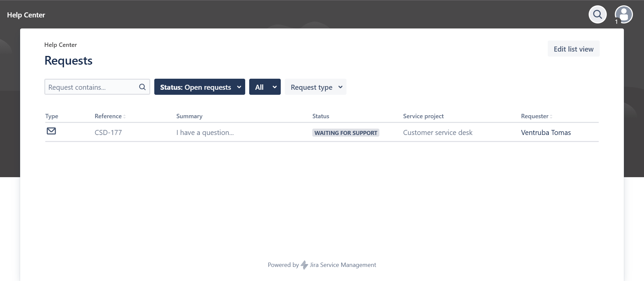This screenshot has width=644, height=281.
Task: Click the magnifier icon inside request search box
Action: [142, 87]
